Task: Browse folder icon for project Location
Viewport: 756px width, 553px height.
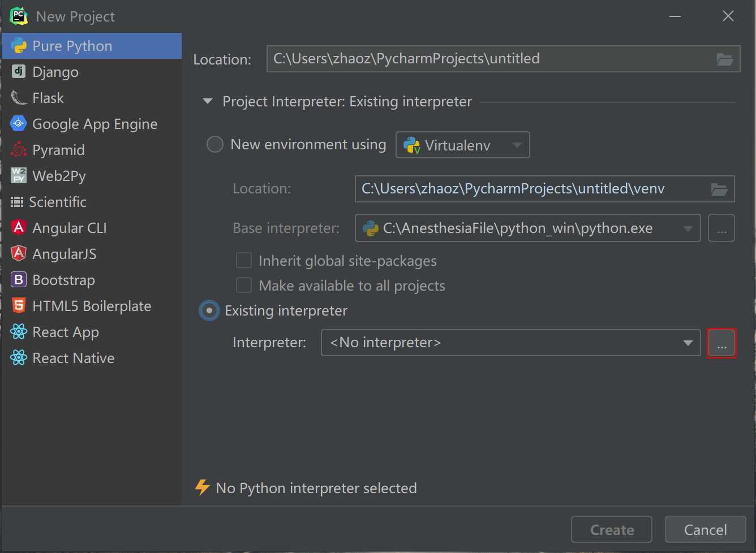Action: click(x=724, y=59)
